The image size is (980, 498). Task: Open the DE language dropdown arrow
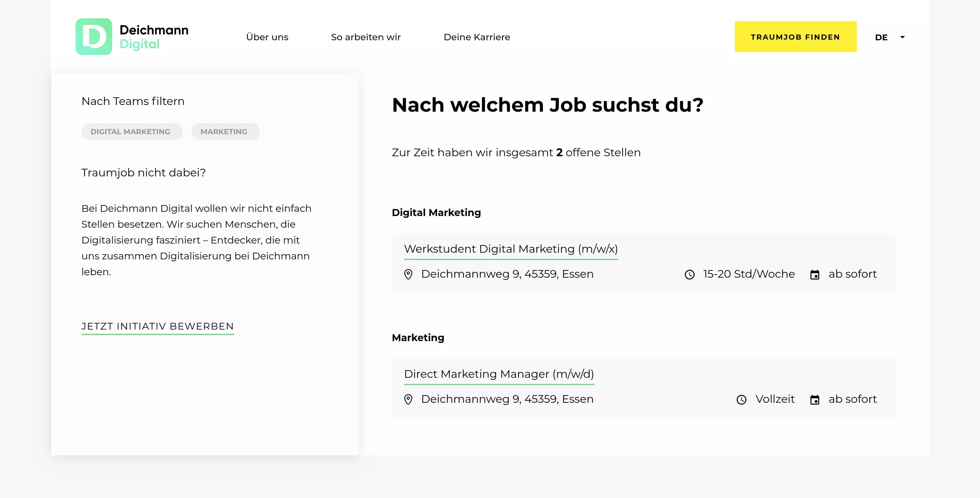click(x=902, y=37)
